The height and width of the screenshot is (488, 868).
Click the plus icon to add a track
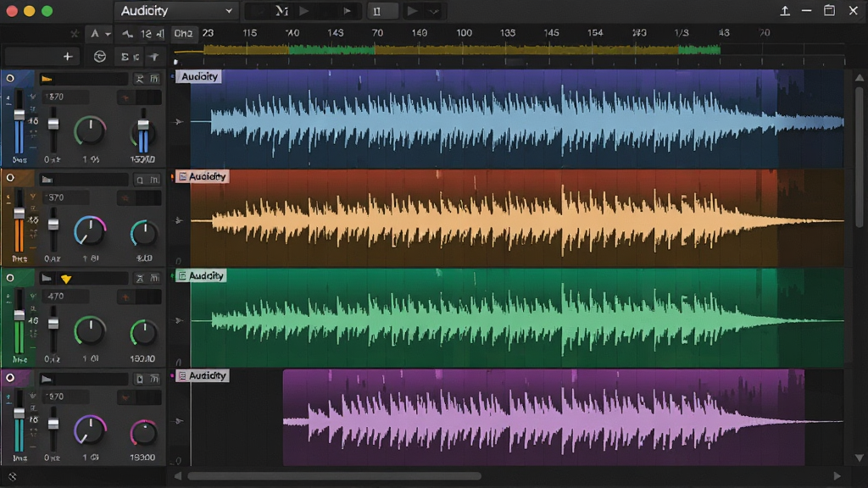click(68, 57)
